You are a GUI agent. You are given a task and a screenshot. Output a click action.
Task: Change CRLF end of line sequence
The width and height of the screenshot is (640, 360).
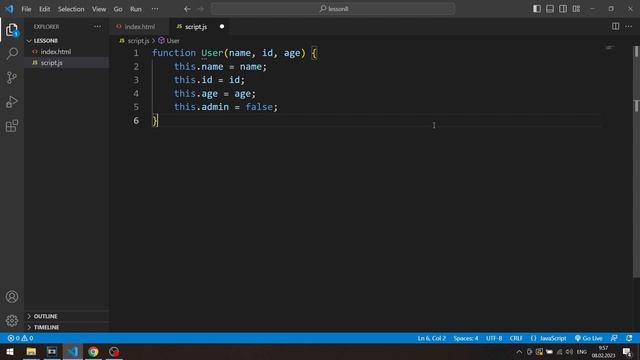(x=516, y=338)
